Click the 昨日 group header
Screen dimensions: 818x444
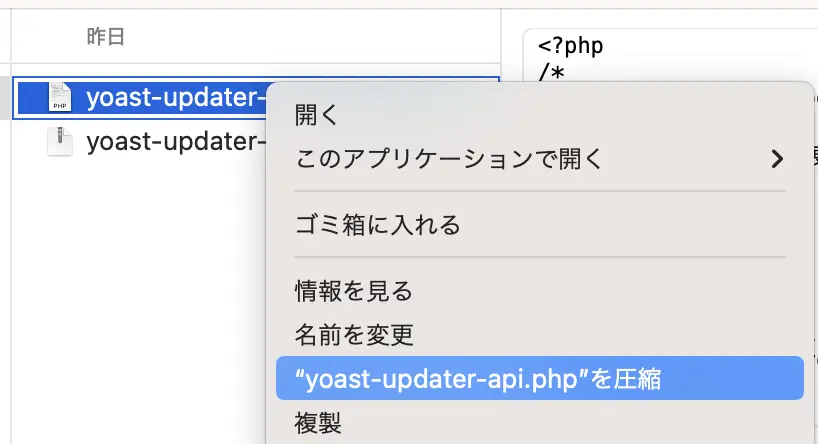[105, 37]
